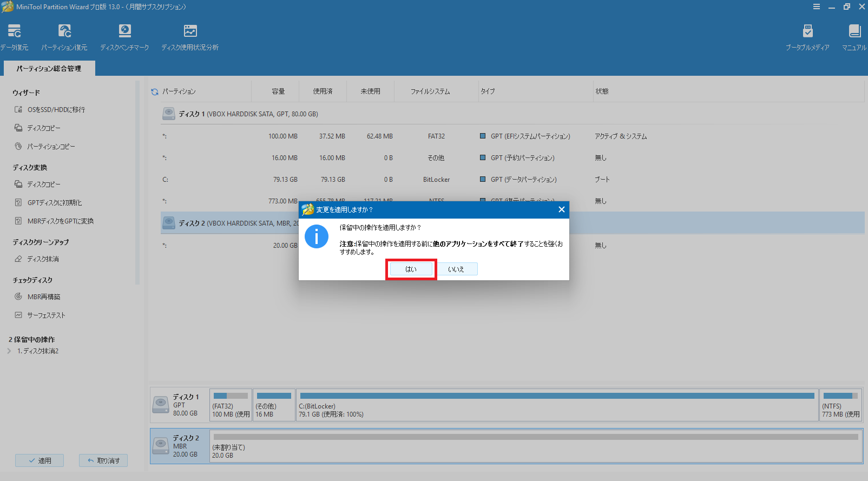Select OSをSSD/HDDに移行 wizard item
Image resolution: width=868 pixels, height=481 pixels.
coord(56,110)
